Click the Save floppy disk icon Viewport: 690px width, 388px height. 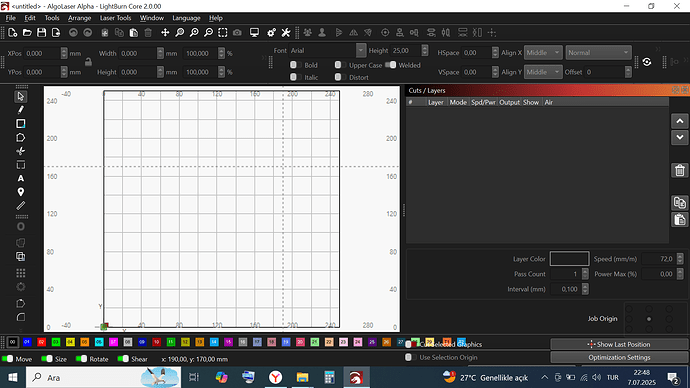point(41,33)
